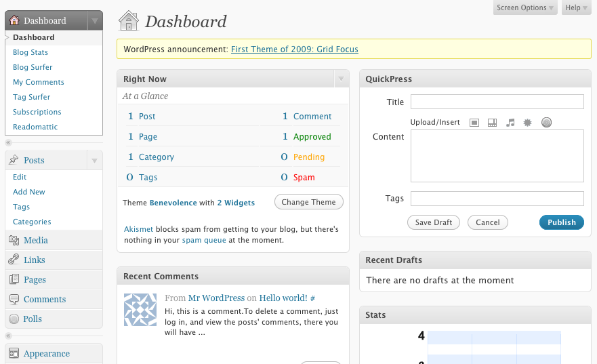Open the spam queue link
Screen dimensions: 597x364
click(x=204, y=240)
